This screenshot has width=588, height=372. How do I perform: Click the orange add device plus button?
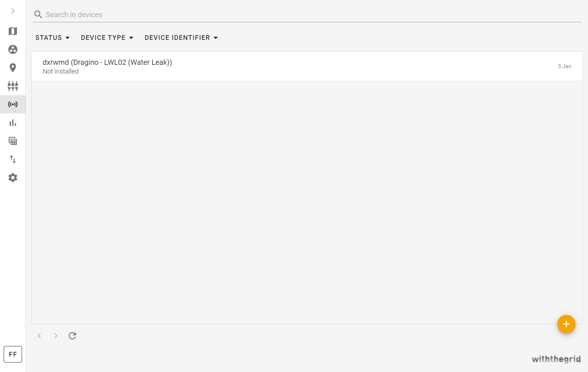(566, 324)
